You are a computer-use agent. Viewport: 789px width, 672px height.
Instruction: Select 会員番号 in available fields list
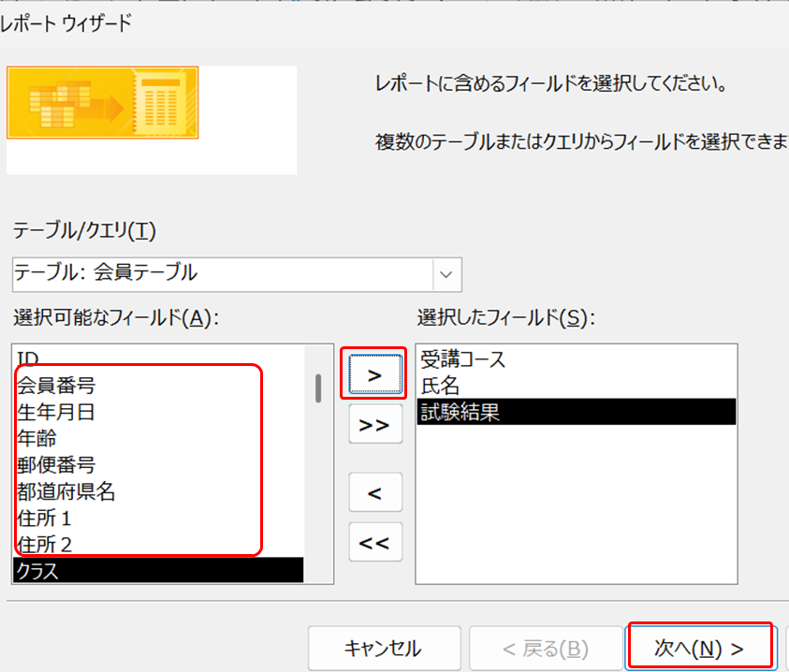(55, 385)
